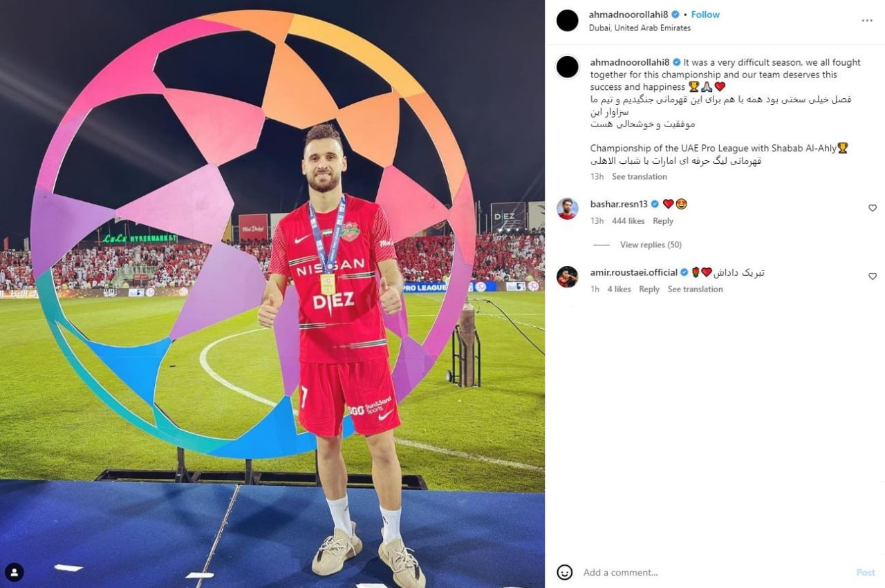Click the tagged people icon on photo

pyautogui.click(x=15, y=572)
